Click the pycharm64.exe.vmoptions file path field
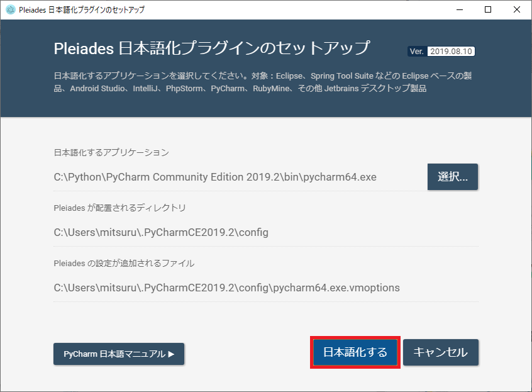This screenshot has width=532, height=392. point(266,288)
